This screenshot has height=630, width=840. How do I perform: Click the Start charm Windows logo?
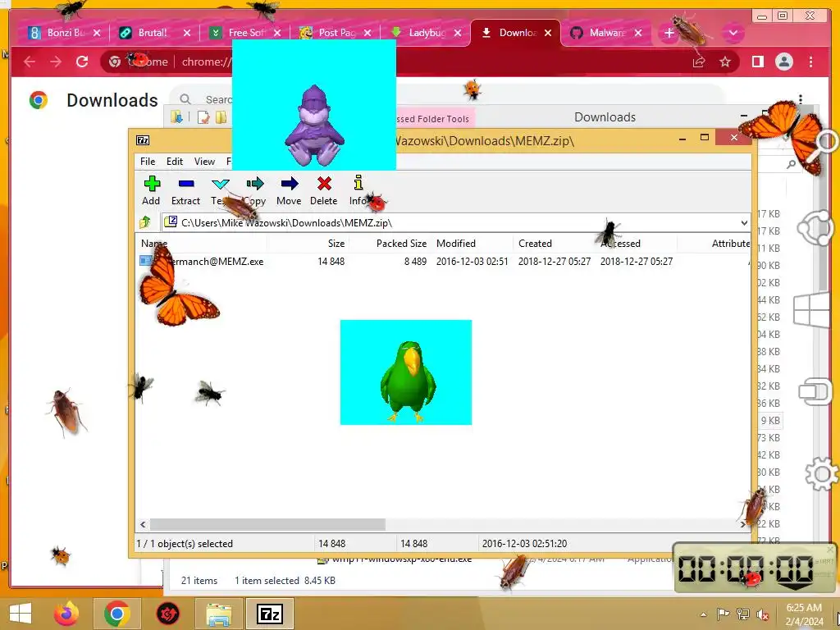click(x=811, y=309)
